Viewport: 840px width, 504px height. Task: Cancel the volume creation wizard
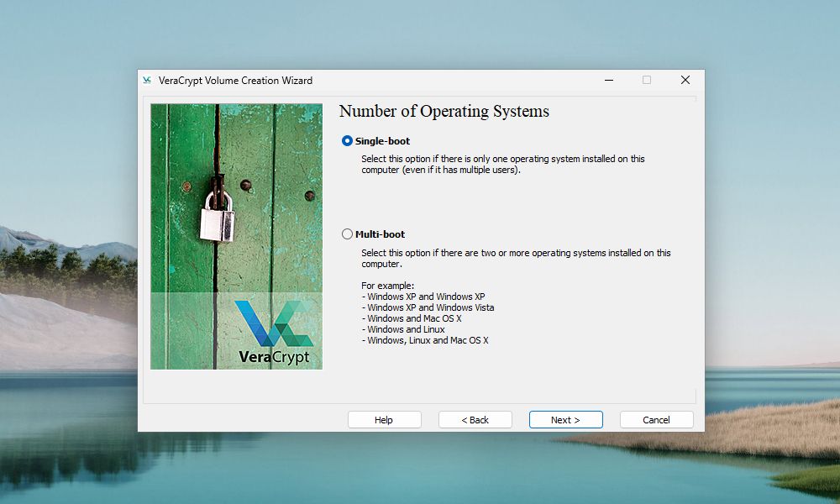[656, 420]
